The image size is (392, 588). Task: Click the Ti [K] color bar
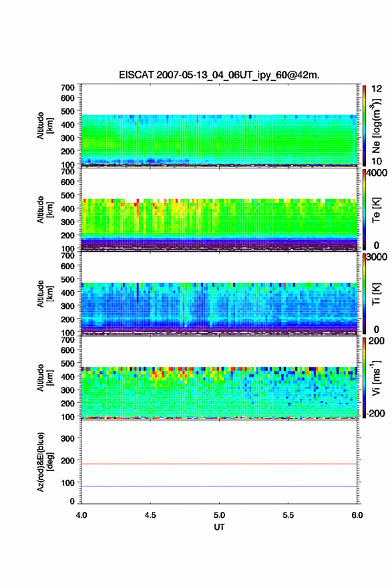tap(364, 293)
